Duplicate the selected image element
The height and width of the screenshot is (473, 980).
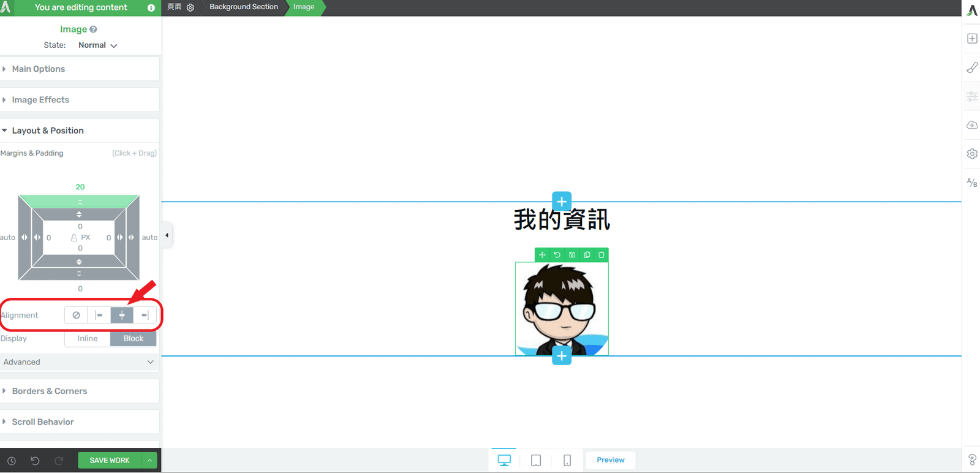tap(587, 255)
